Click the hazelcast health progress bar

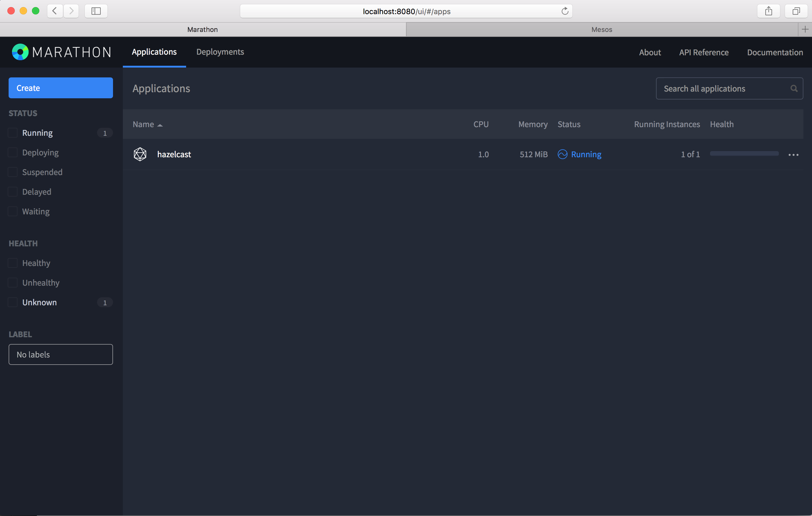pos(744,154)
